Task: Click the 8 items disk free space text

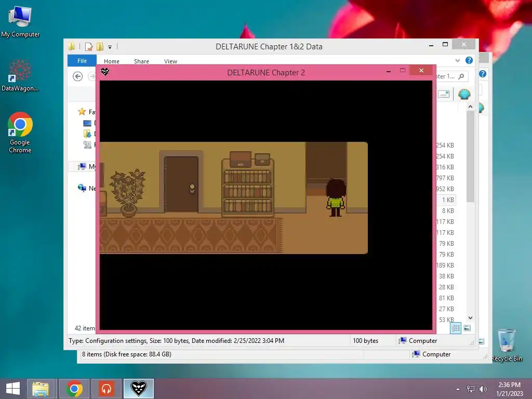Action: (x=127, y=354)
